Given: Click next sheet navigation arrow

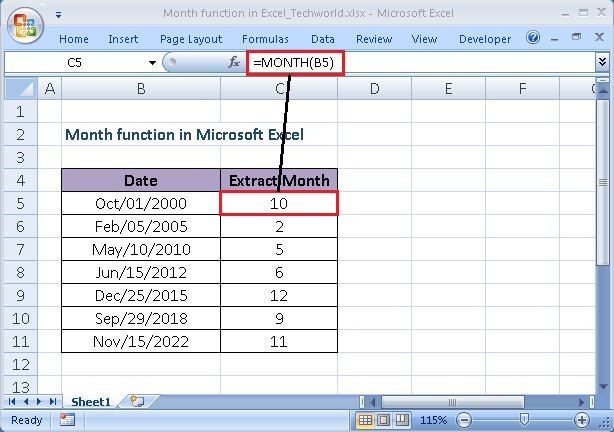Looking at the screenshot, I should point(39,401).
